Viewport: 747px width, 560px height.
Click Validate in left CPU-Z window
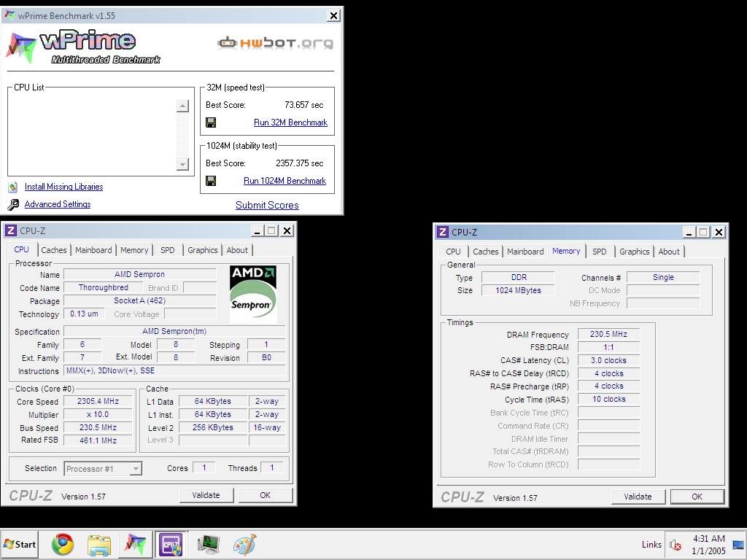(206, 495)
